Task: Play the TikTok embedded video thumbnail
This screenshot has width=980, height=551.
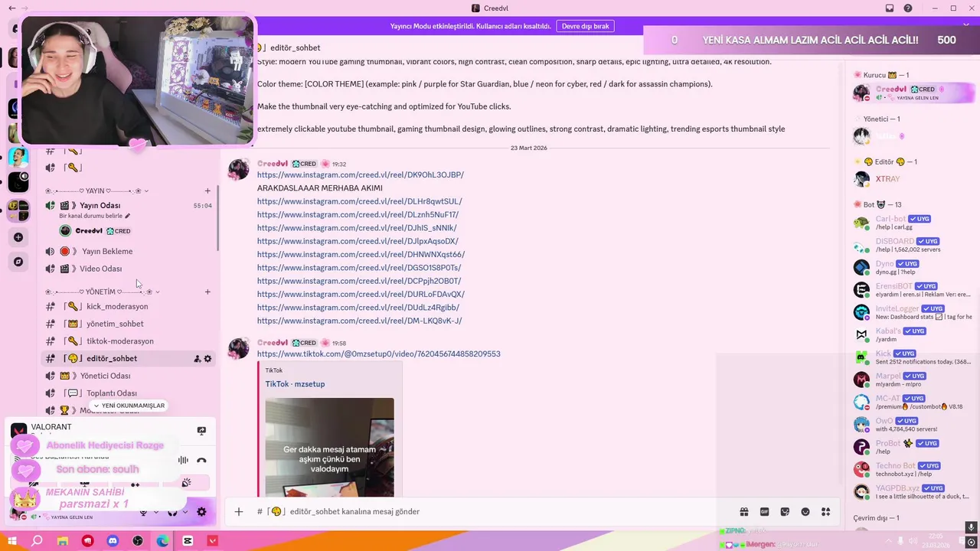Action: 330,447
